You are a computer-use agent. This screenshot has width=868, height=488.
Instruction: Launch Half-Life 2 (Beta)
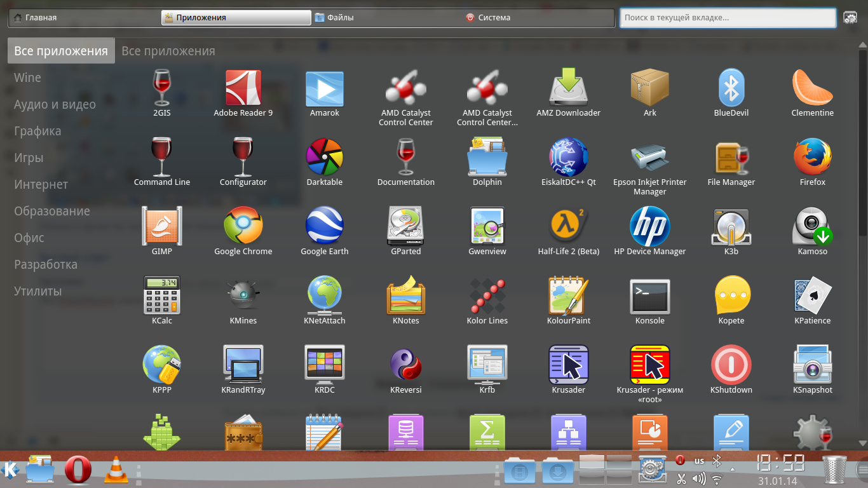569,227
